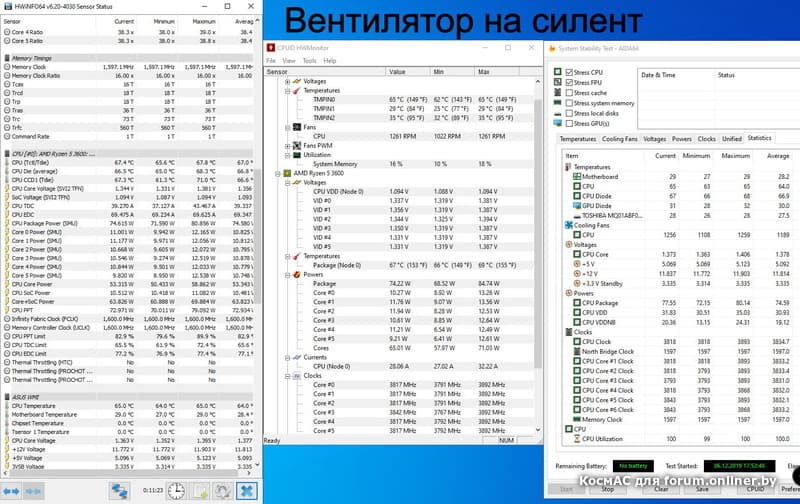800x504 pixels.
Task: Click HWiNFO expand columns arrows icon
Action: (11, 491)
